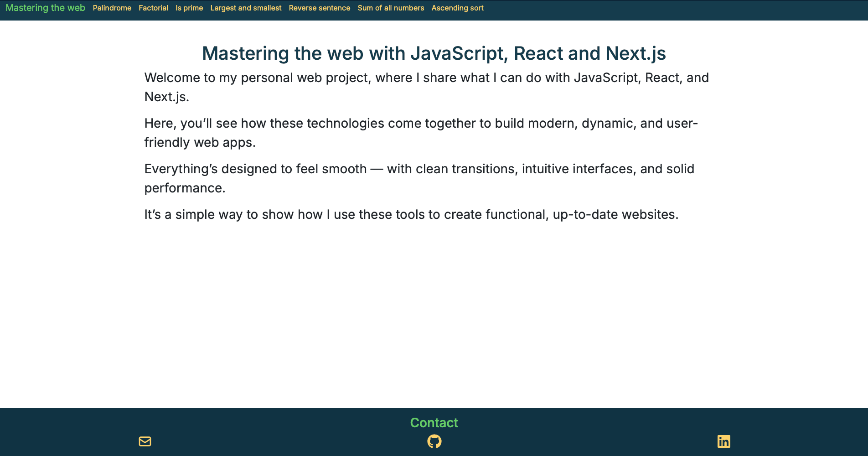Image resolution: width=868 pixels, height=456 pixels.
Task: Click the Contact footer heading
Action: pyautogui.click(x=434, y=423)
